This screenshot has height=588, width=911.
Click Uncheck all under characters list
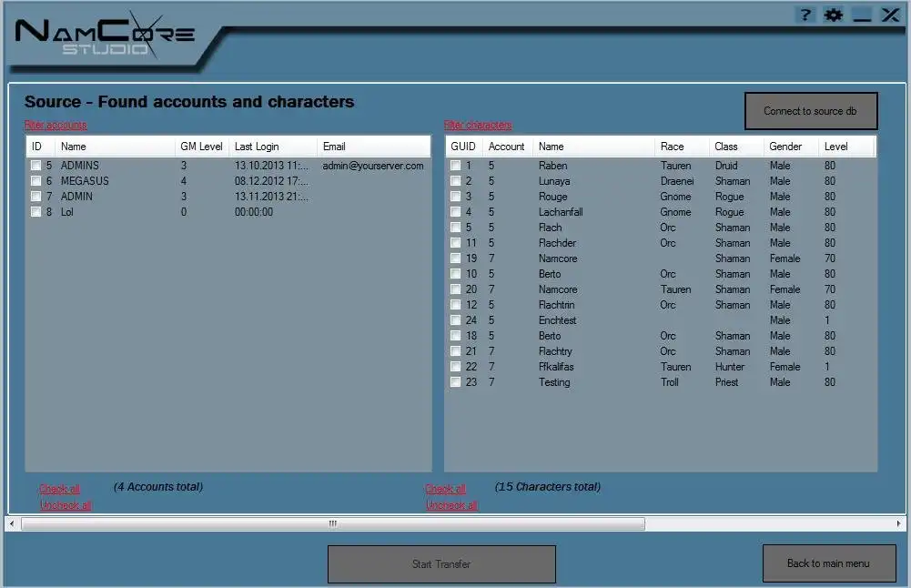pyautogui.click(x=451, y=505)
